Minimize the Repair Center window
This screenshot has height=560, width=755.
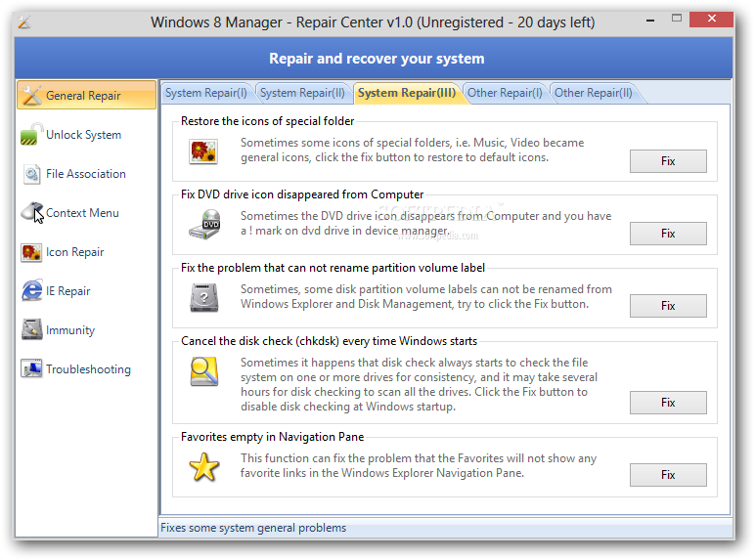pyautogui.click(x=650, y=21)
